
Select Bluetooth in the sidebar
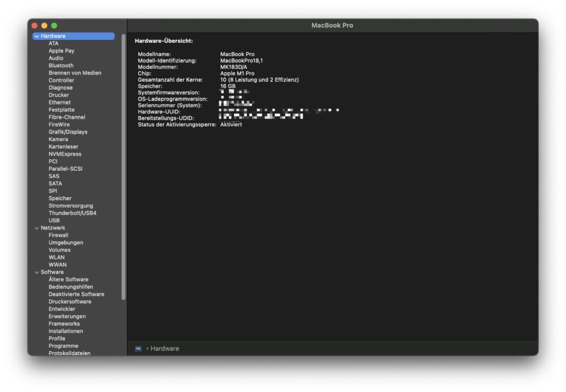pyautogui.click(x=61, y=65)
